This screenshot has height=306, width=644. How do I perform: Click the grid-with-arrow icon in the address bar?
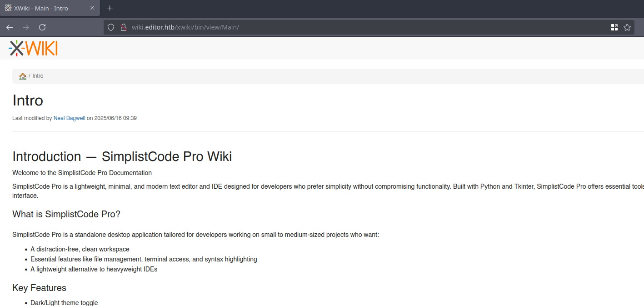614,27
